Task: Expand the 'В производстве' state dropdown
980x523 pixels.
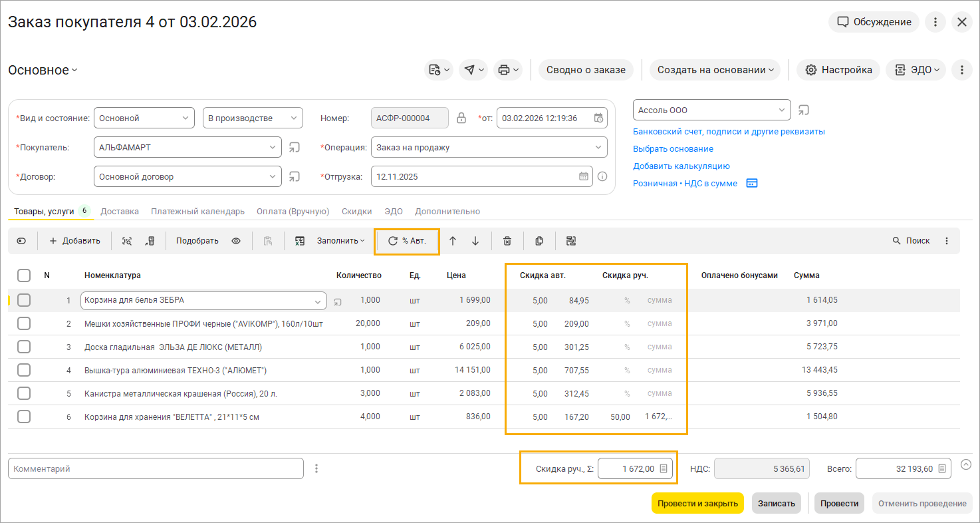Action: 293,118
